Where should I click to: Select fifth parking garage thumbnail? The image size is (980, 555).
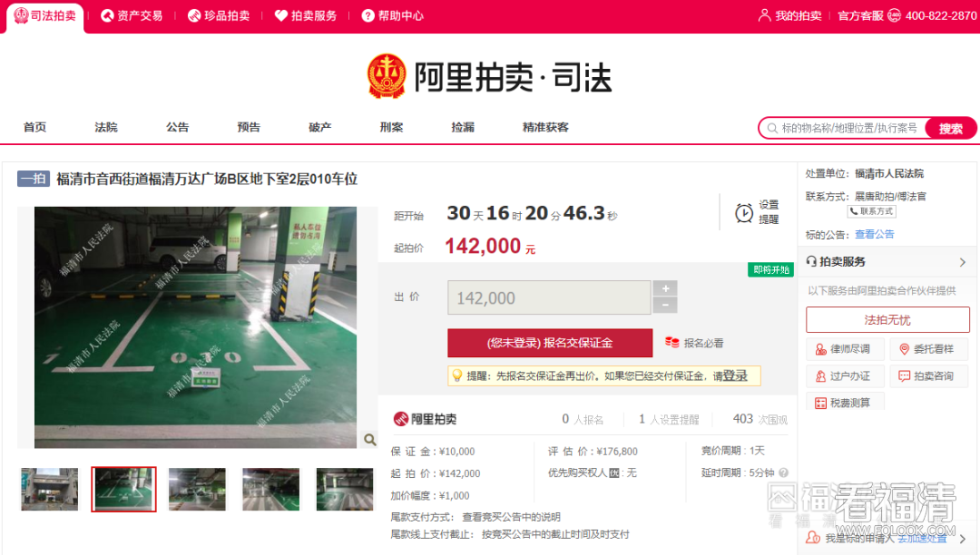pos(345,490)
